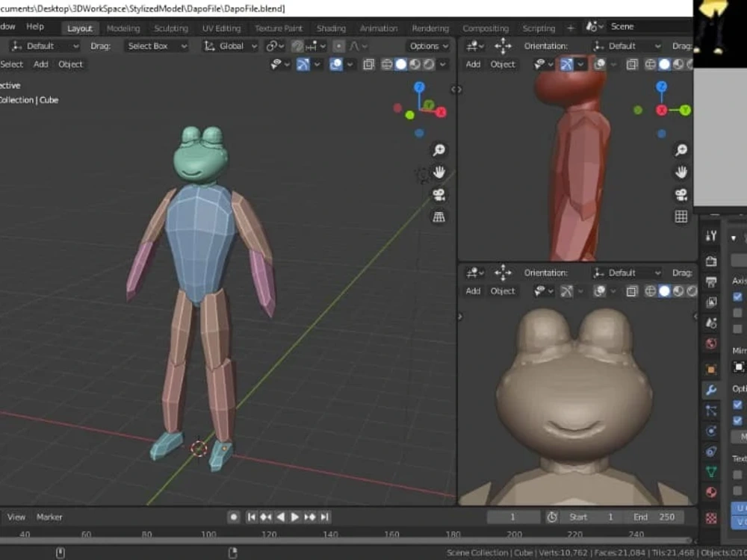Toggle camera view in the top-right viewport
747x560 pixels.
click(681, 194)
